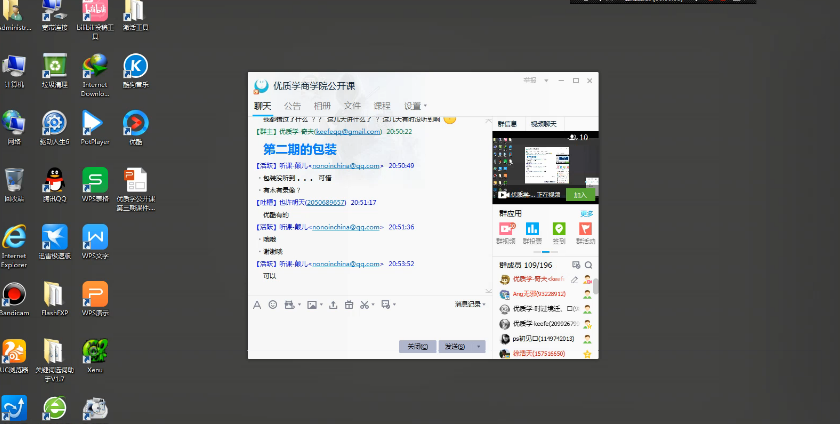Click 更多 link in 群应用 section
The width and height of the screenshot is (840, 447).
click(x=587, y=213)
